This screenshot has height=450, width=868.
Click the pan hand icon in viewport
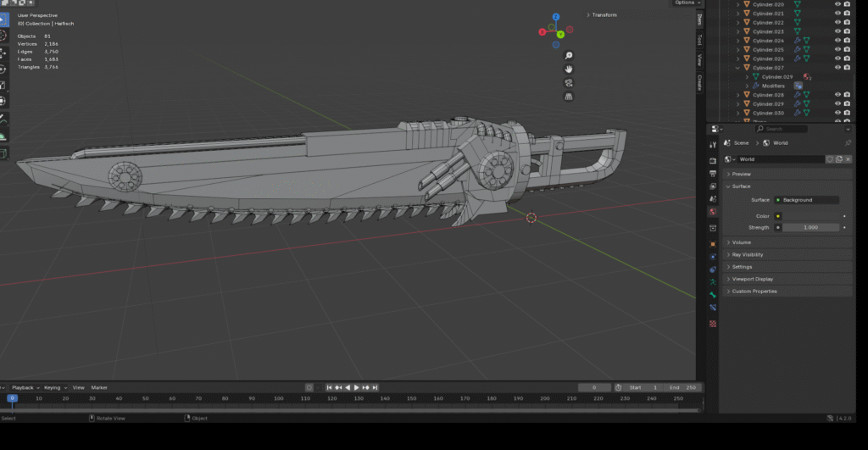569,69
